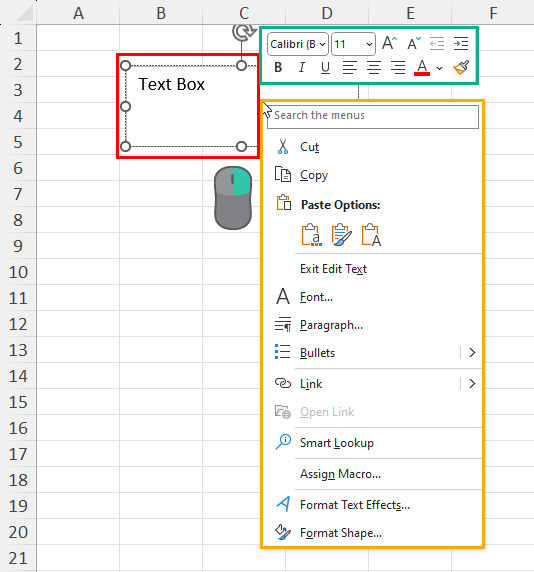Click the Format Text Effects icon
Screen dimensions: 534x572
click(x=283, y=504)
